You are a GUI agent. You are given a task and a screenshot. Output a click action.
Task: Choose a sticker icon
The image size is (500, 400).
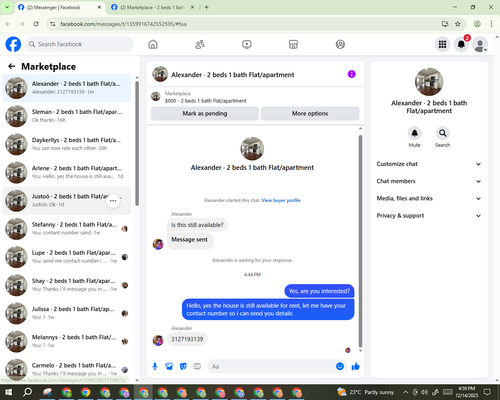pos(183,367)
